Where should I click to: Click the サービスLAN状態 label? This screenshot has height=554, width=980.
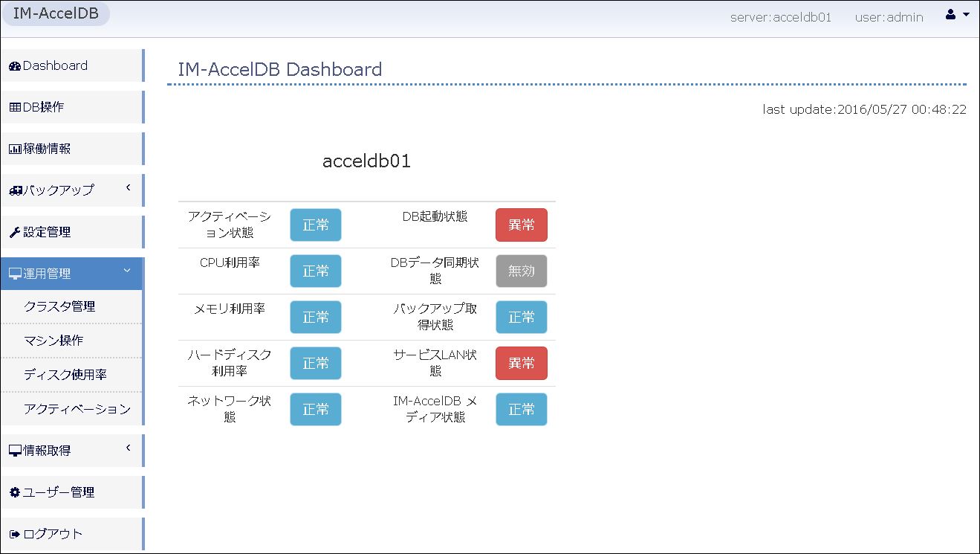click(435, 363)
